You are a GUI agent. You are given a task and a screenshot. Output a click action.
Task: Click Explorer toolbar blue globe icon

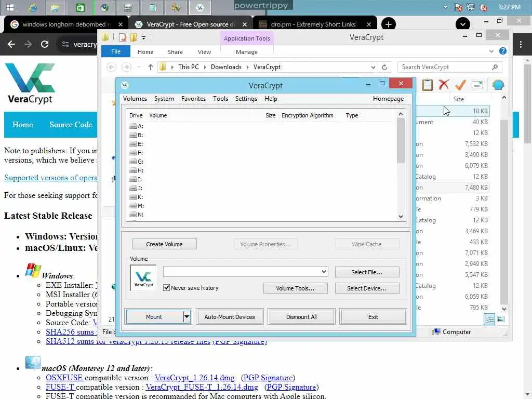click(x=498, y=85)
